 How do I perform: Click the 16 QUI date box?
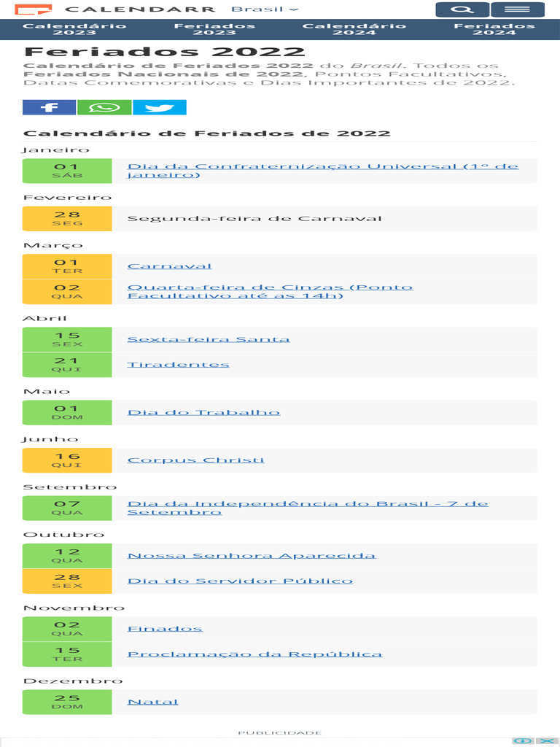click(67, 460)
